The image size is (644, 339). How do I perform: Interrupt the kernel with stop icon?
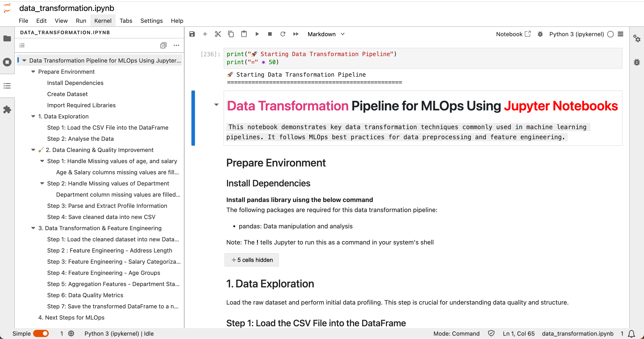click(x=270, y=34)
